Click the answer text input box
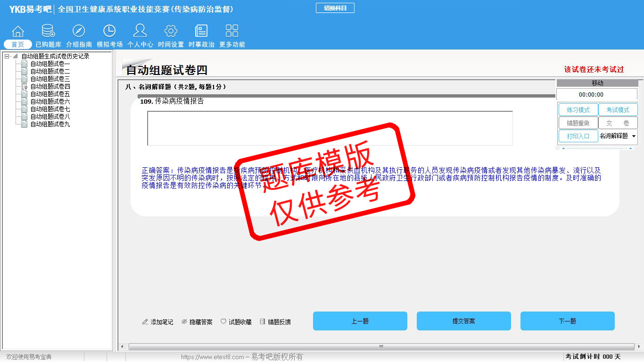Image resolution: width=644 pixels, height=362 pixels. point(330,128)
